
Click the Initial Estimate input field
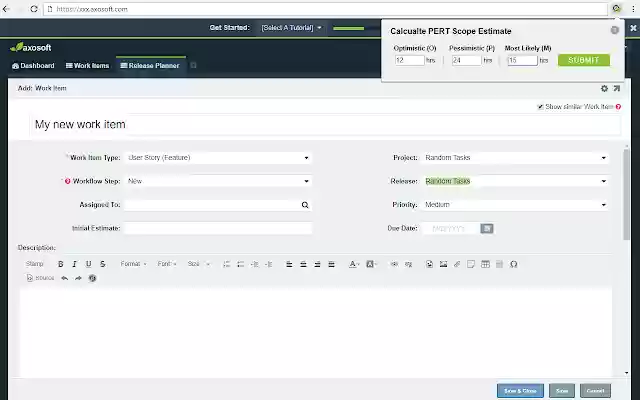218,228
